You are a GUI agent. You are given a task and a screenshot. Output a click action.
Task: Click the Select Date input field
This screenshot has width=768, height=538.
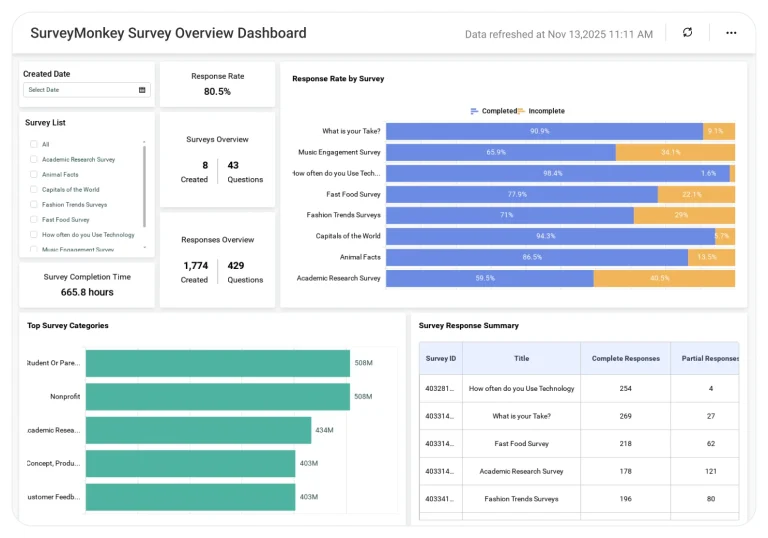[x=87, y=90]
